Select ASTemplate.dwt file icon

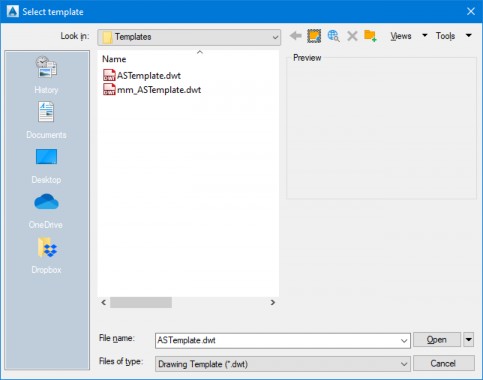tap(109, 75)
